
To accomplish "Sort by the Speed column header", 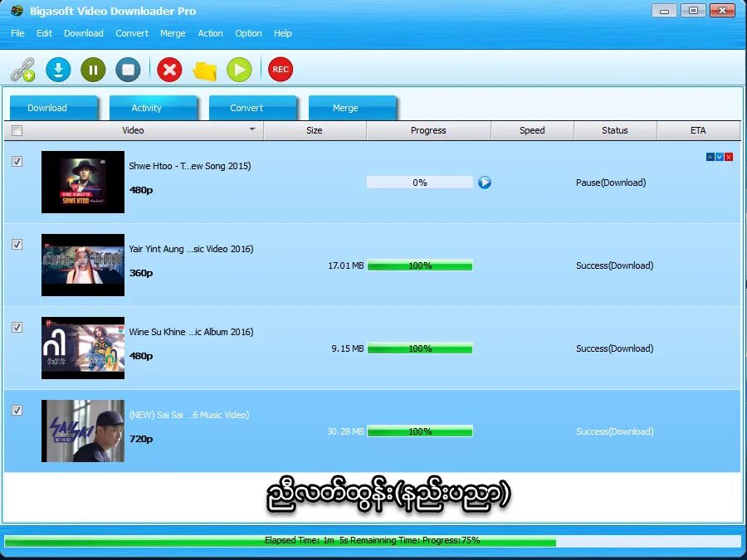I will pos(532,130).
